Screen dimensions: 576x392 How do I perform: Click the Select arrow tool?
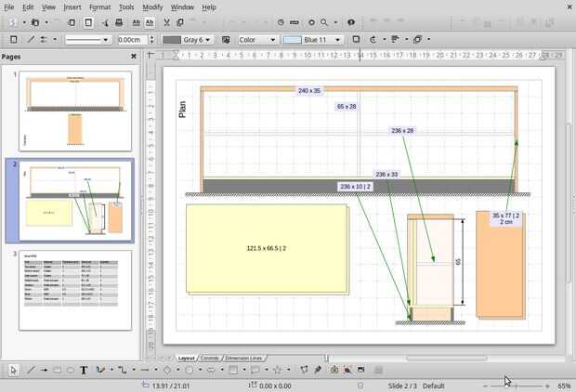coord(14,370)
